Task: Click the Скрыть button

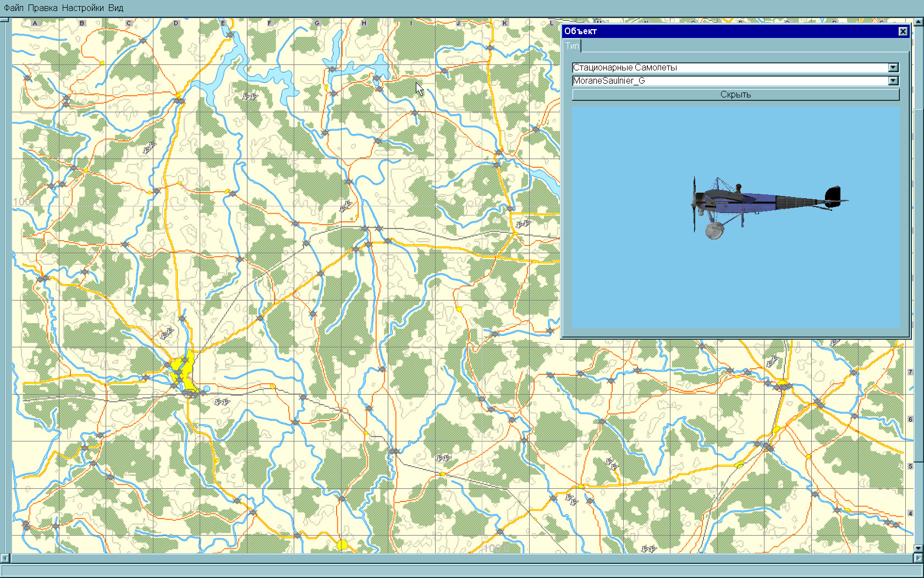Action: pos(735,95)
